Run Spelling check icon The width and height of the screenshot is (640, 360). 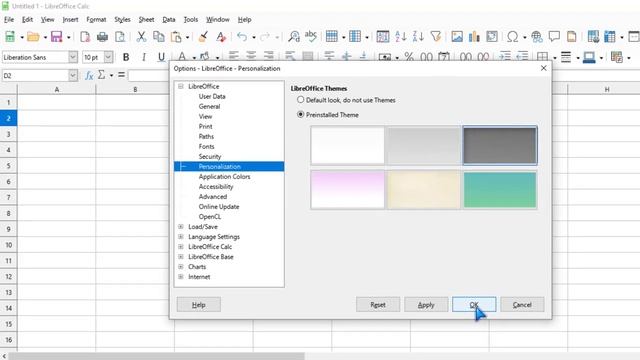click(x=311, y=36)
